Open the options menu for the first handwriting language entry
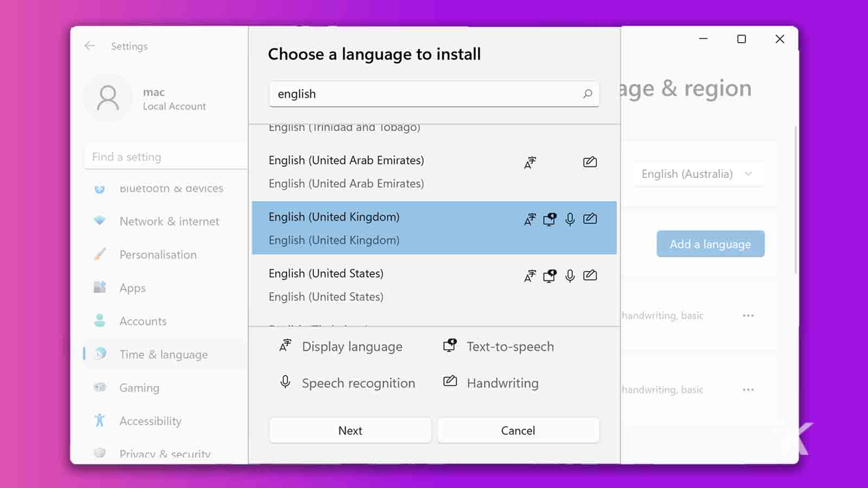868x488 pixels. (x=749, y=315)
